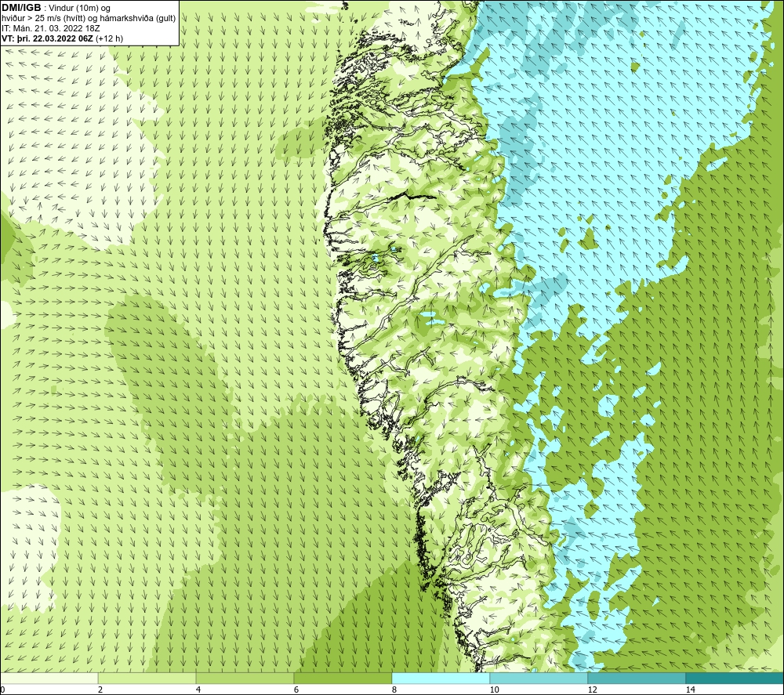Viewport: 784px width, 695px height.
Task: Click the 12–14 m/s teal legend swatch
Action: coord(637,679)
